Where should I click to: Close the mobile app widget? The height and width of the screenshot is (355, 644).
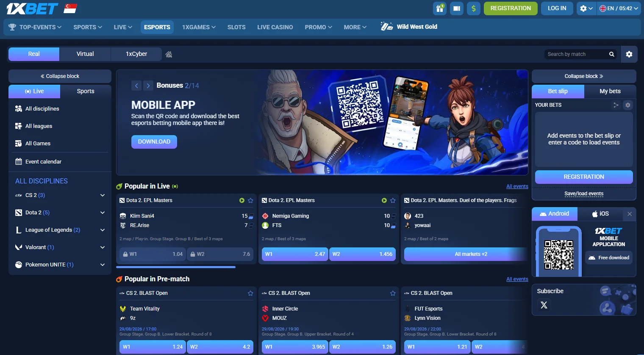pyautogui.click(x=630, y=214)
